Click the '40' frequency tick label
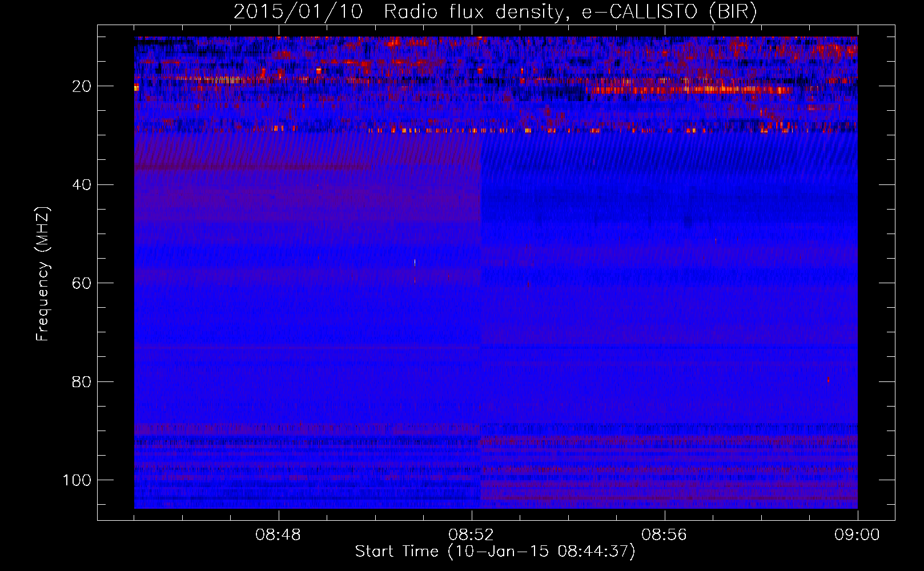 click(82, 185)
